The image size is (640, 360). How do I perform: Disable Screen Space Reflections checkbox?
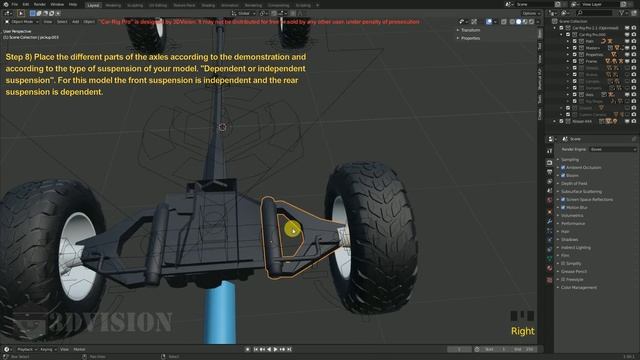pos(563,200)
